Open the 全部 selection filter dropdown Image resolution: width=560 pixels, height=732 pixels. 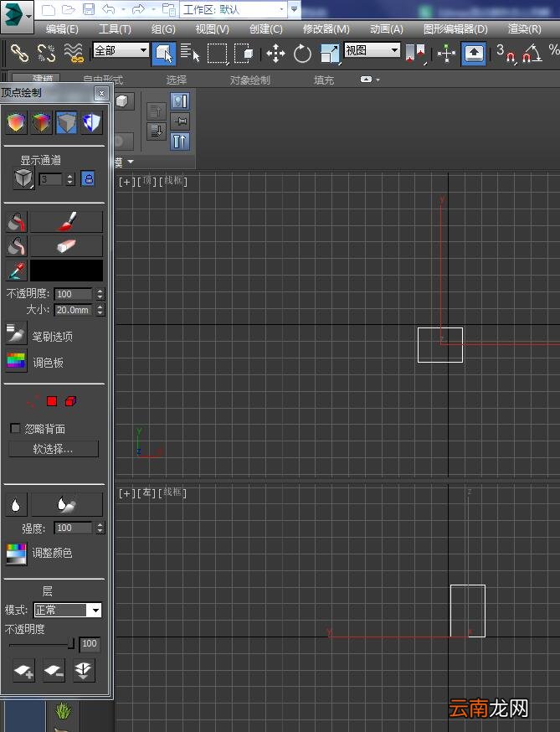click(121, 50)
